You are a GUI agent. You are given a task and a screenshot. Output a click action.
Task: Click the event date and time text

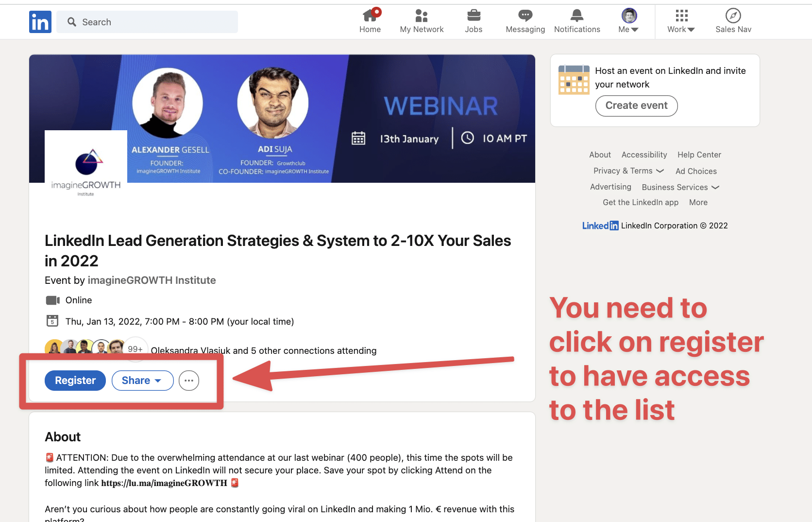point(180,321)
